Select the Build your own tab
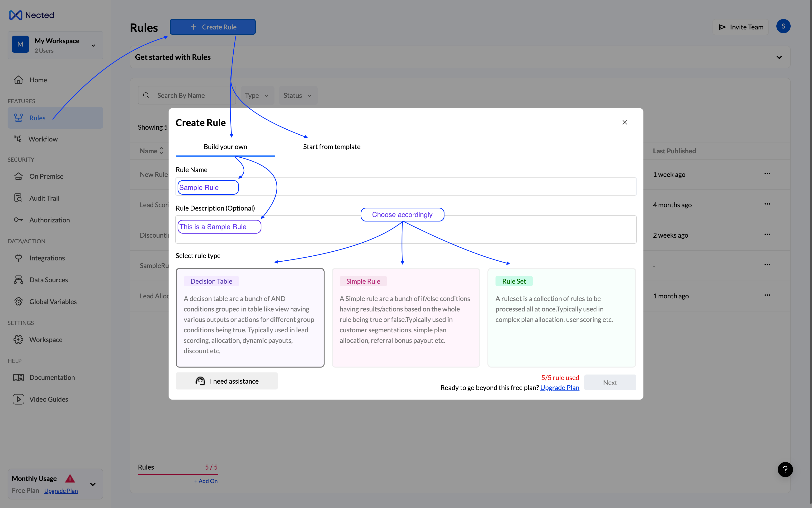This screenshot has height=508, width=812. (225, 147)
